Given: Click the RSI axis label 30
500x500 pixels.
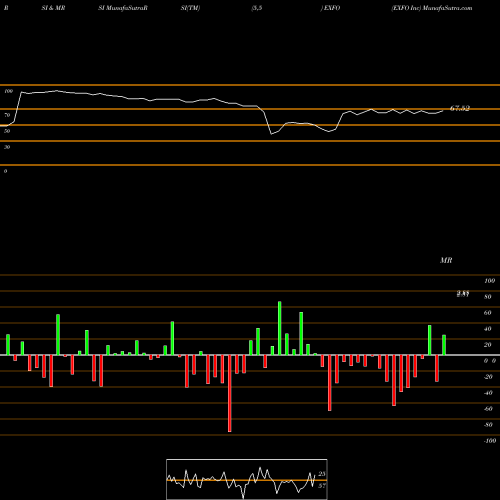Looking at the screenshot, I should click(7, 147).
